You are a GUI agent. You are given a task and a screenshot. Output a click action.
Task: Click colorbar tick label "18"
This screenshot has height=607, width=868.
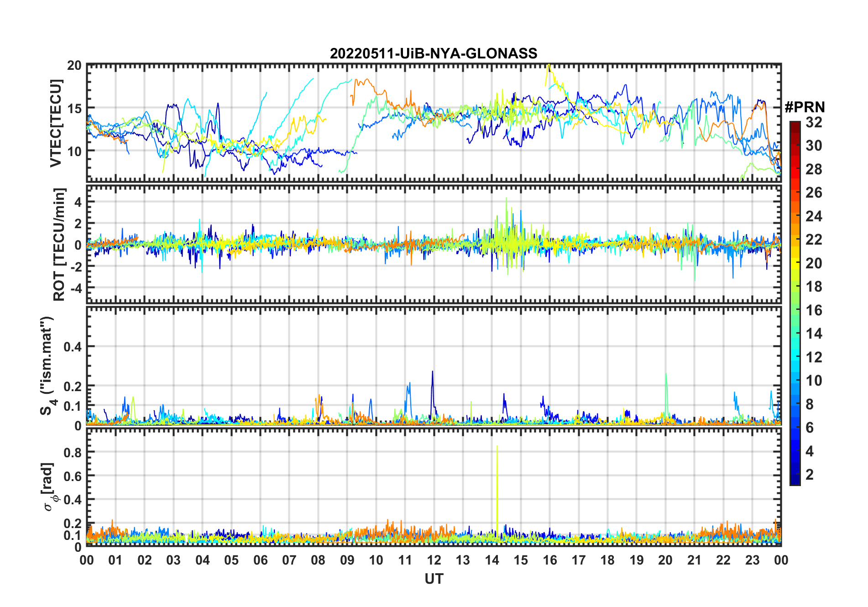(x=814, y=287)
